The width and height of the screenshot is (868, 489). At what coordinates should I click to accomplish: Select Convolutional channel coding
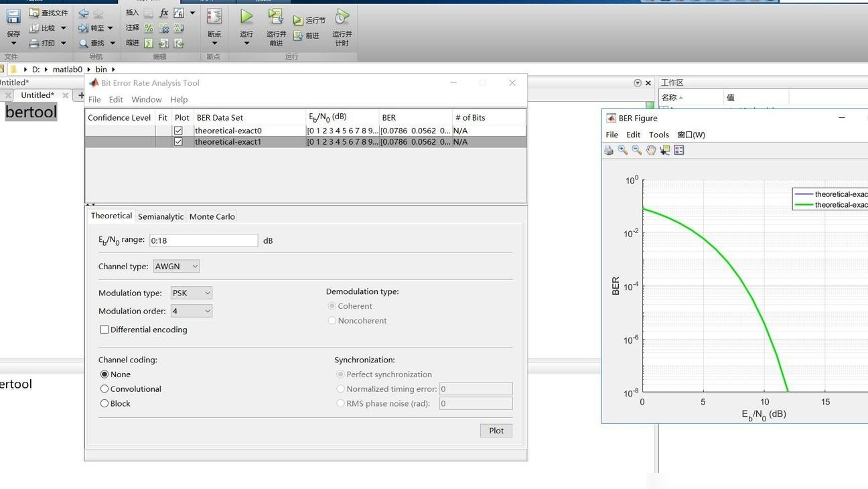click(104, 389)
